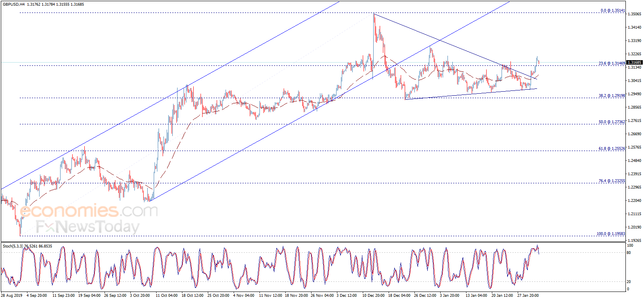This screenshot has height=300, width=644.
Task: Click the 1.30415 price axis value
Action: (634, 81)
